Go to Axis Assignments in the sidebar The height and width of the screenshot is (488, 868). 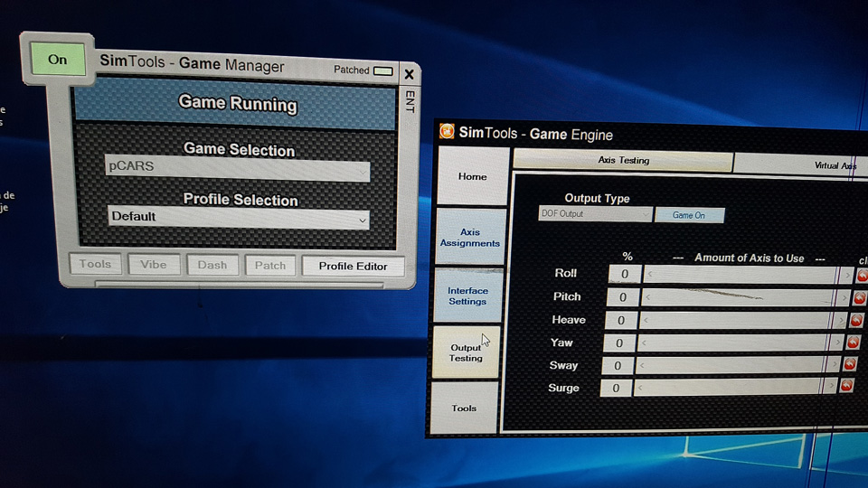pos(470,238)
